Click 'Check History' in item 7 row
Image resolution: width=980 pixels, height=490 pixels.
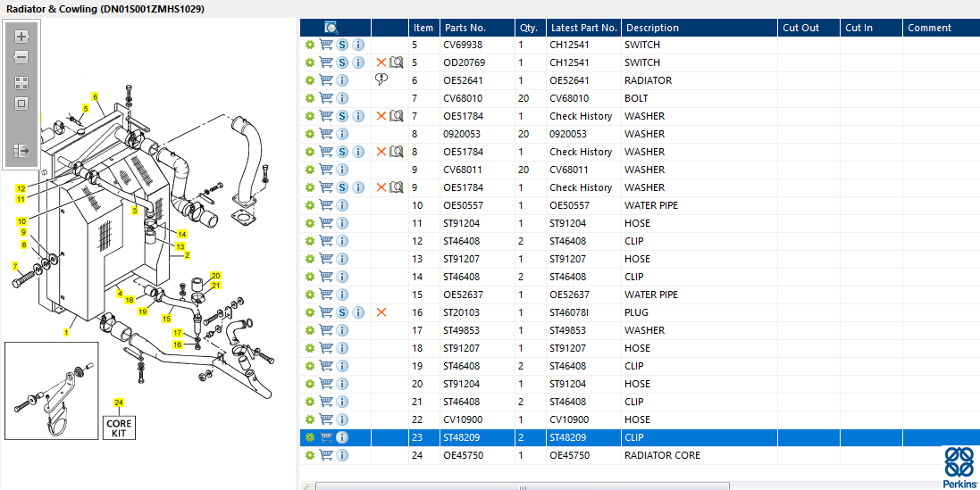click(581, 116)
